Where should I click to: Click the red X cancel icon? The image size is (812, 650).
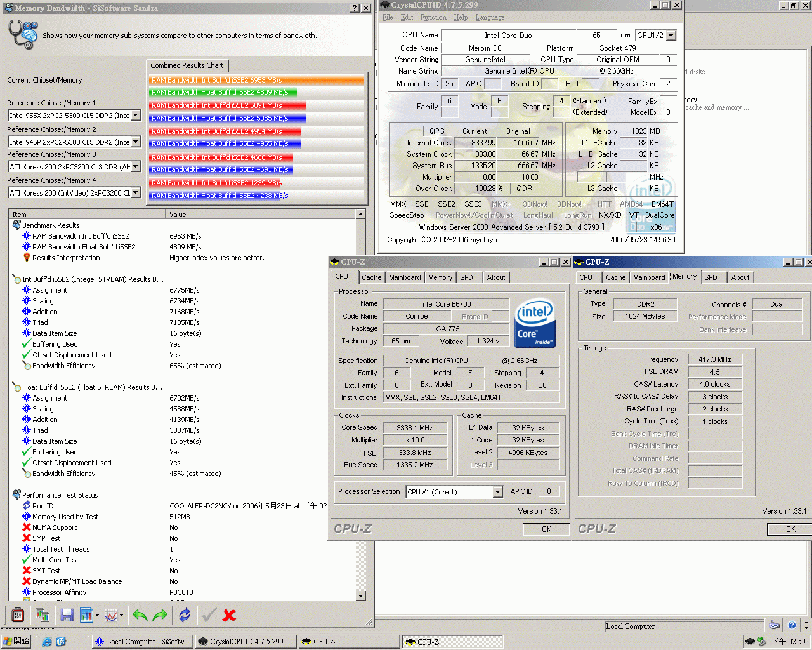(230, 614)
